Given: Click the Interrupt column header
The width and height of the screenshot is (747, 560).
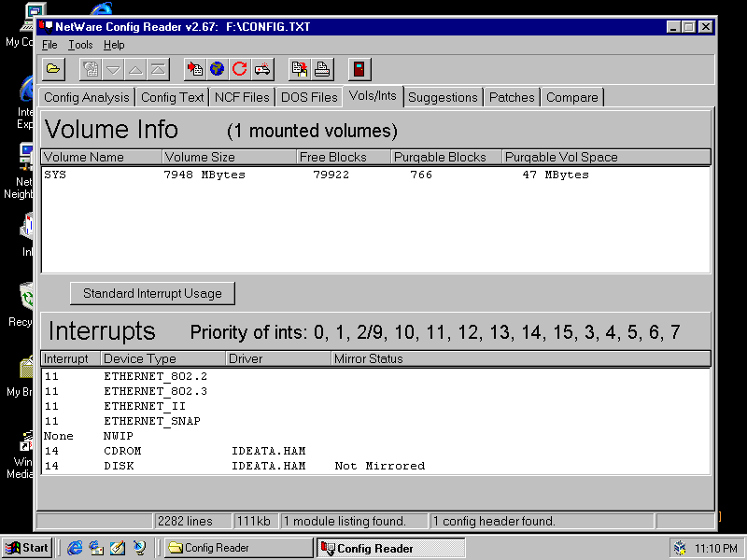Looking at the screenshot, I should tap(72, 358).
